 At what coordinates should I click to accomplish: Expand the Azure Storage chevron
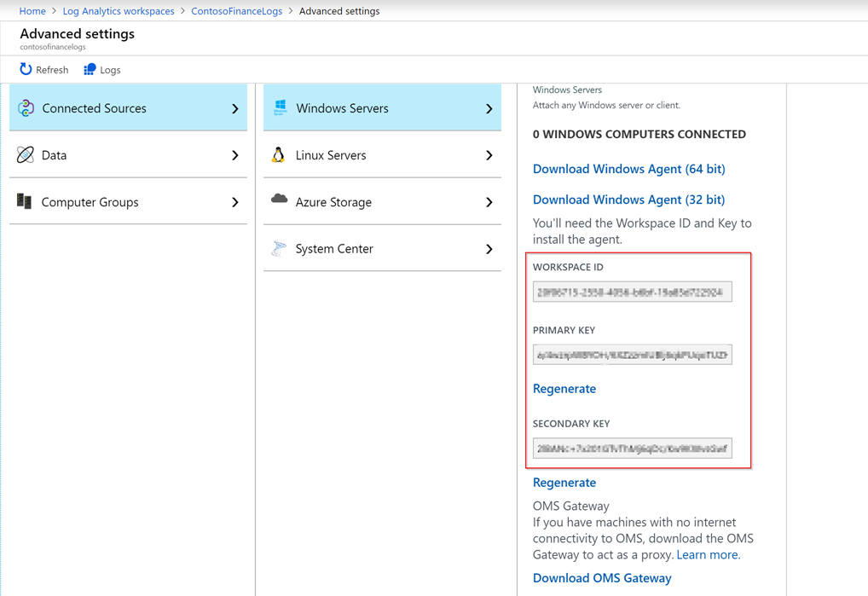pos(491,202)
